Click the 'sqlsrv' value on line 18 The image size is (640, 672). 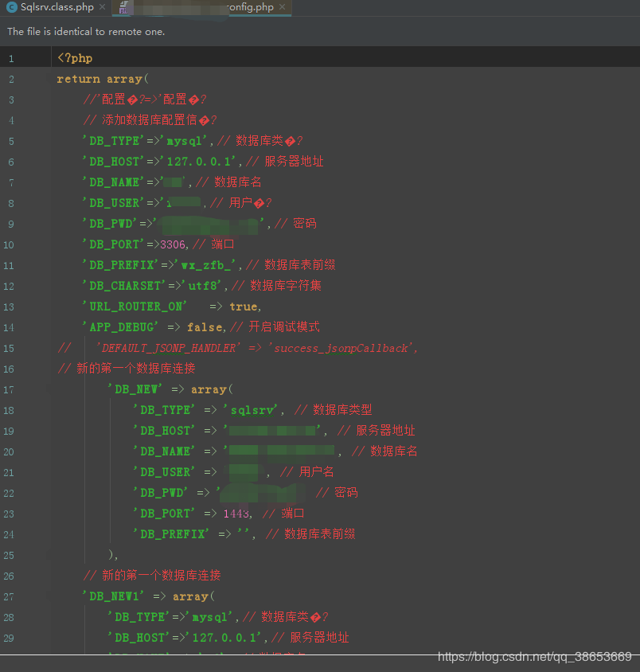tap(251, 410)
